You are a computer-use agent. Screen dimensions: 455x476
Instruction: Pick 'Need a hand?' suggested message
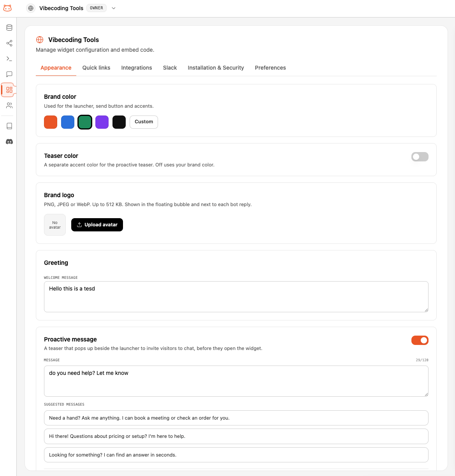[236, 418]
